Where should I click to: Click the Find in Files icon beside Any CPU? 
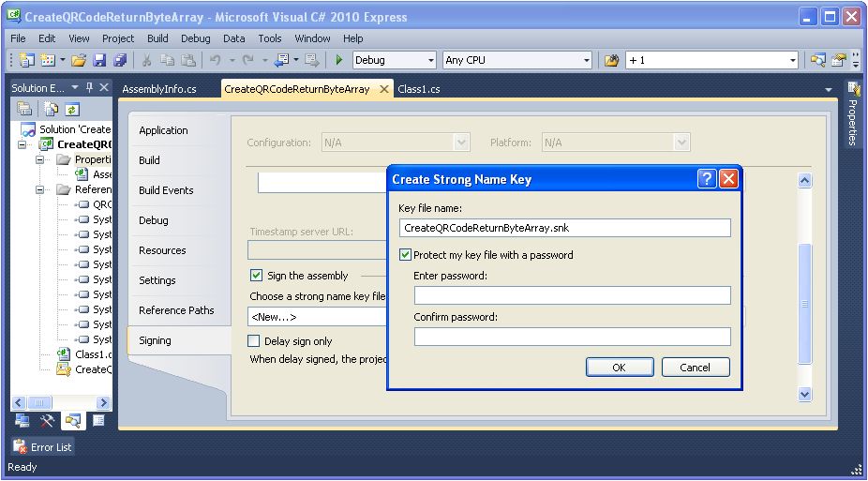tap(612, 60)
